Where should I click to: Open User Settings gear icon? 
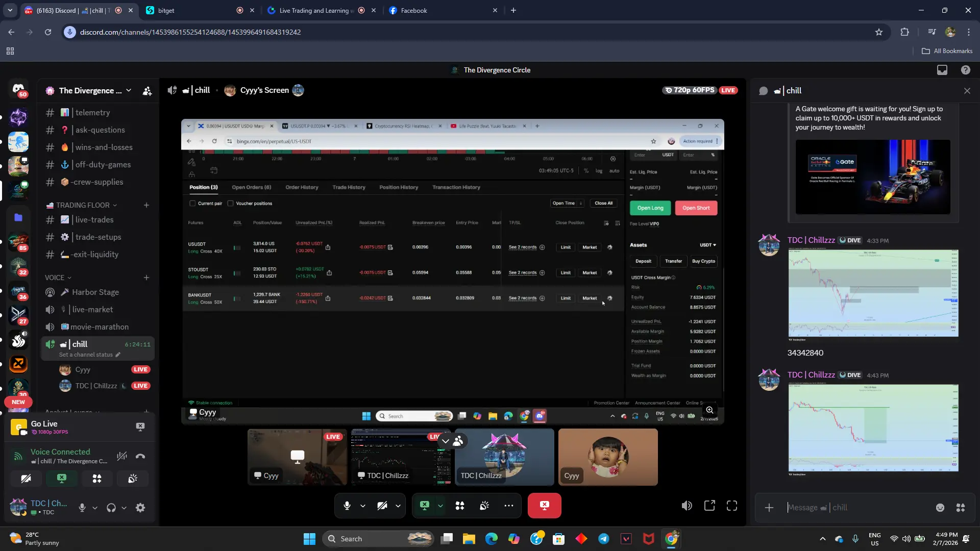[140, 508]
